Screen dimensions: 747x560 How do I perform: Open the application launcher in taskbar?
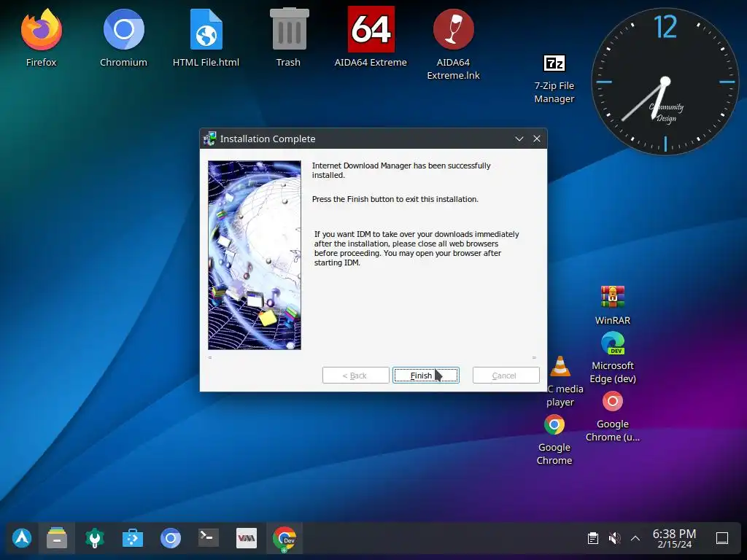22,538
